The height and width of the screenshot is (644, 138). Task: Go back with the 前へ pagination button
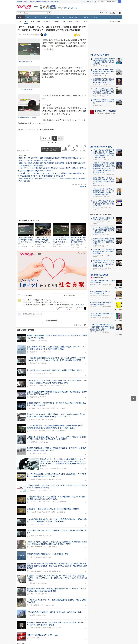tap(43, 138)
